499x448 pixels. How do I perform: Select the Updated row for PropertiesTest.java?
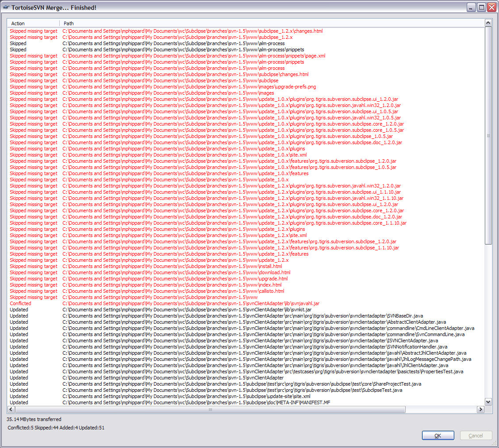[x=246, y=371]
